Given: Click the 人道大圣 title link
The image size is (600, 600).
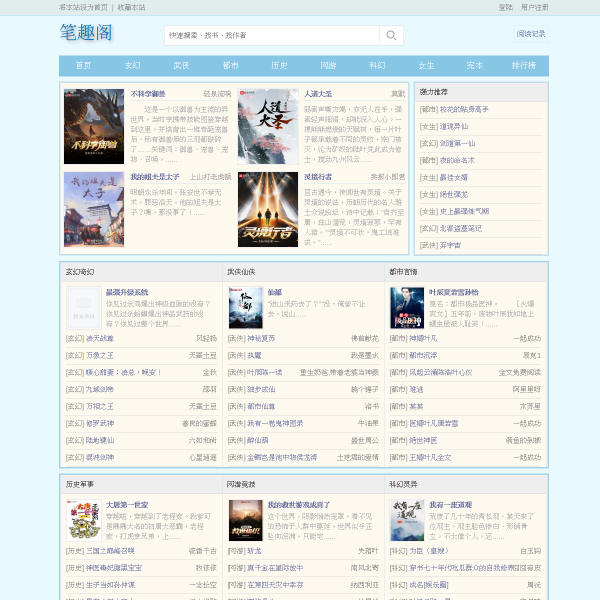Looking at the screenshot, I should pos(318,94).
